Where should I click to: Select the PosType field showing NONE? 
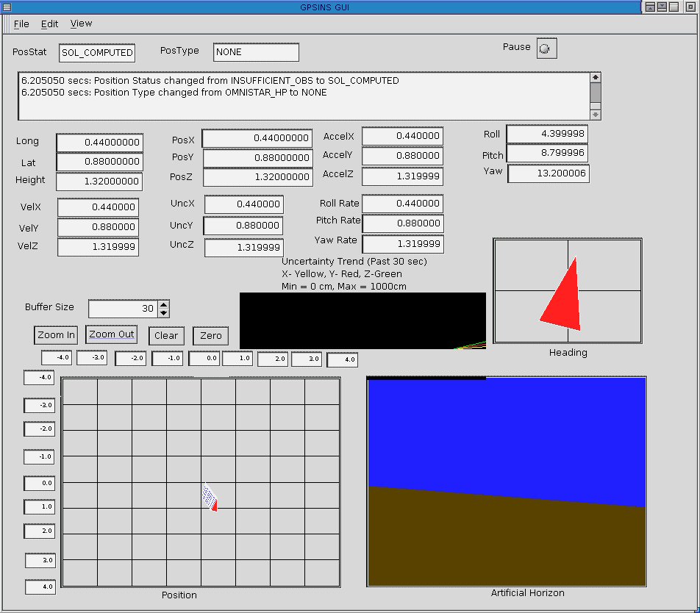click(x=256, y=52)
